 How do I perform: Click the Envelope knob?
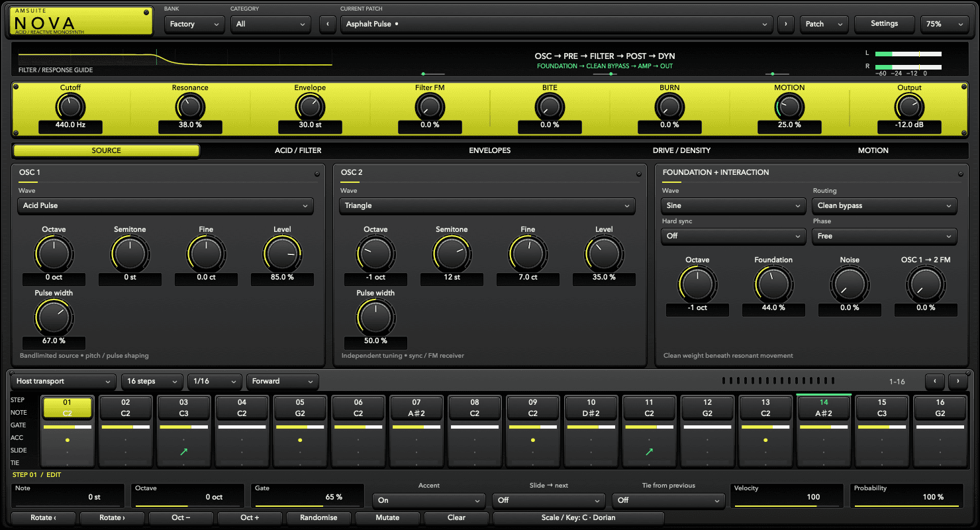[310, 106]
